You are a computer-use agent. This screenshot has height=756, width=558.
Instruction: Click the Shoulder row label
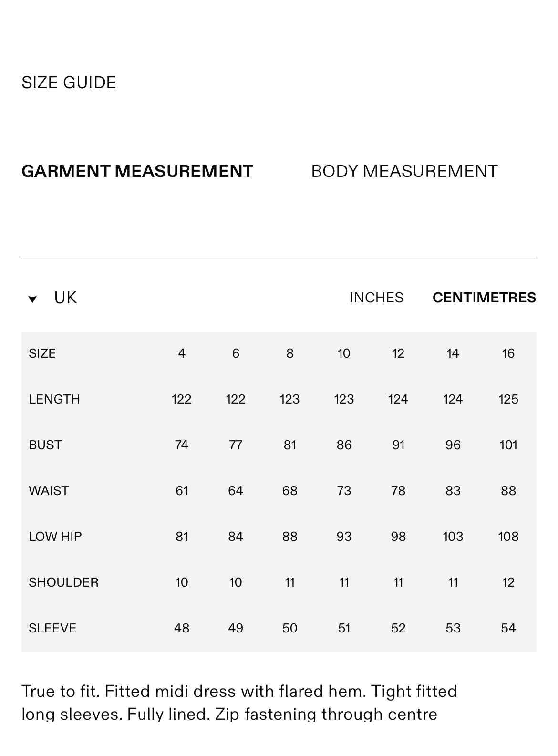coord(63,582)
